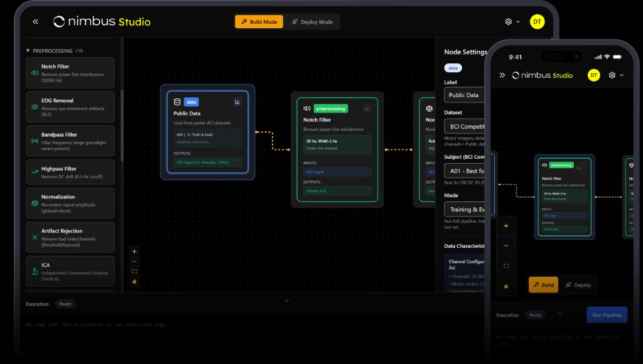This screenshot has width=643, height=364.
Task: Open the Mode dropdown showing Training & Eval
Action: (465, 210)
